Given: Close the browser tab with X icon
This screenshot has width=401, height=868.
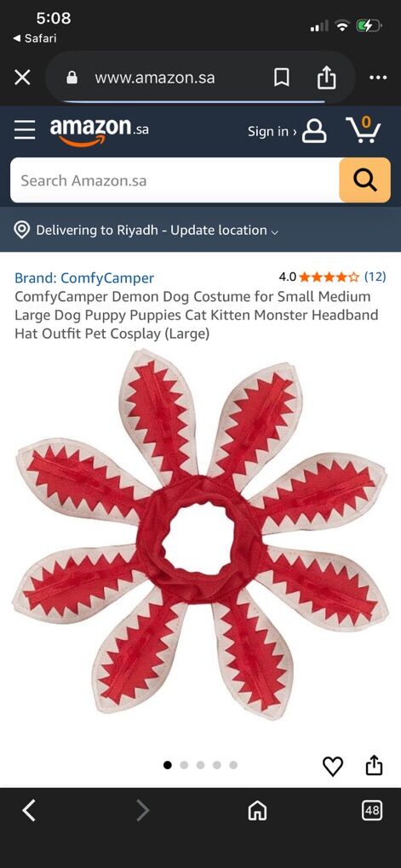Looking at the screenshot, I should point(22,77).
